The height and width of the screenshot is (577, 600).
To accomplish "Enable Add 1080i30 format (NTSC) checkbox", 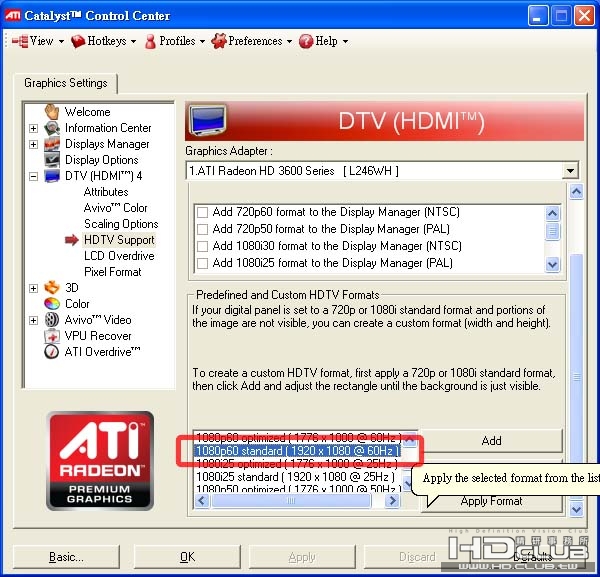I will (x=202, y=246).
